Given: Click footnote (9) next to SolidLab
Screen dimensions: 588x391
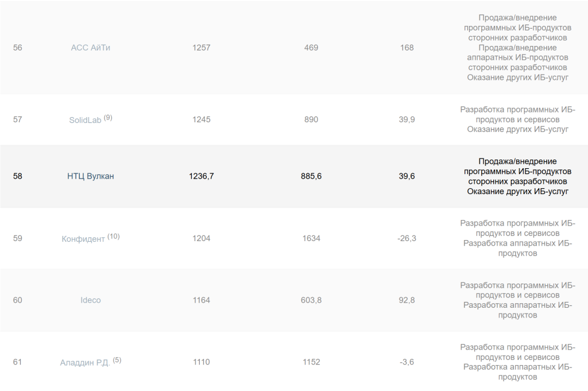Looking at the screenshot, I should (108, 118).
